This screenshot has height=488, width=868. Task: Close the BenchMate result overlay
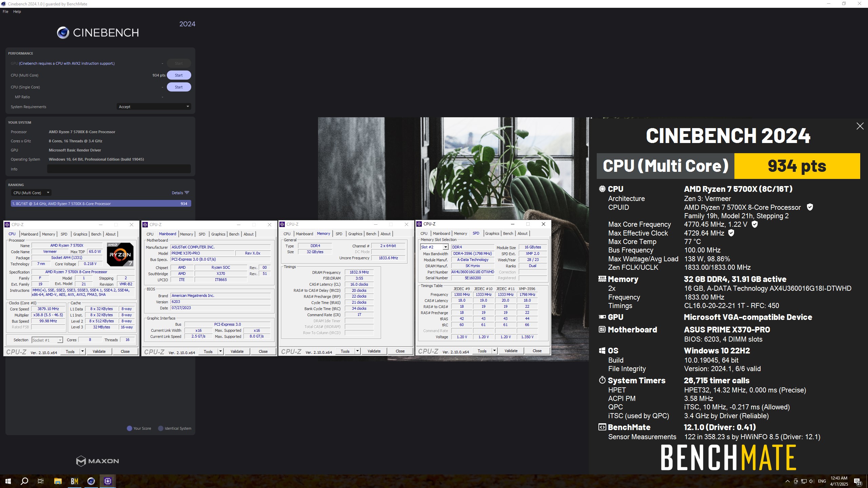pos(860,126)
